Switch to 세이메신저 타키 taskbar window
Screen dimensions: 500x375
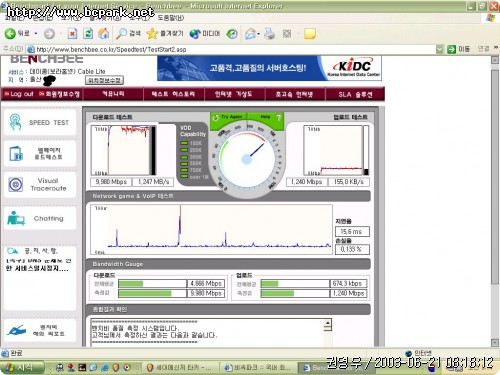(181, 368)
